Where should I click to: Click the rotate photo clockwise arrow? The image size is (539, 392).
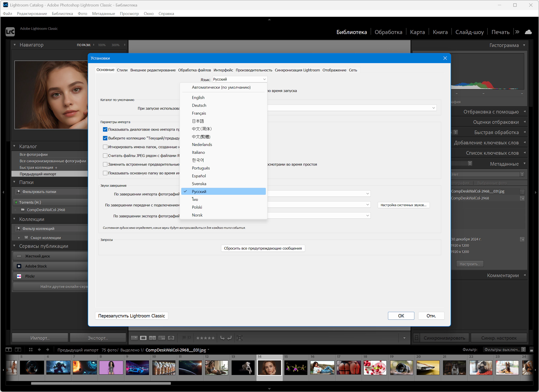click(x=229, y=338)
